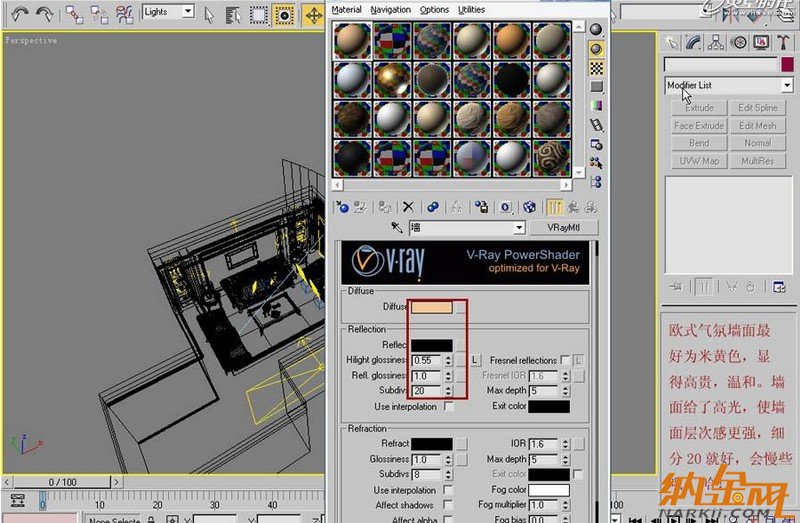
Task: Pick material from object with eyedropper
Action: [397, 228]
